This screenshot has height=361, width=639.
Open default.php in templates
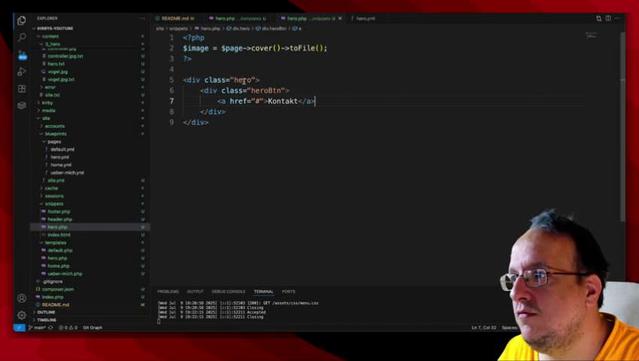[x=60, y=251]
